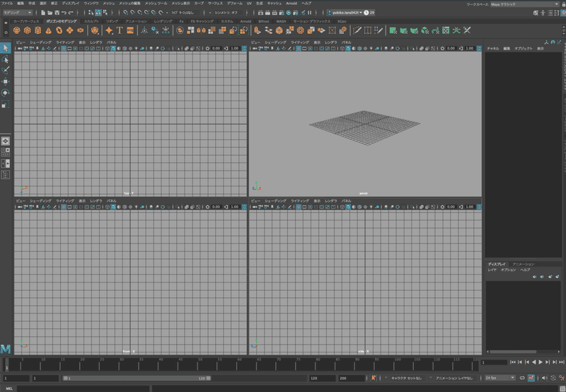The image size is (566, 392).
Task: Toggle loop playback icon in range bar
Action: [x=522, y=378]
